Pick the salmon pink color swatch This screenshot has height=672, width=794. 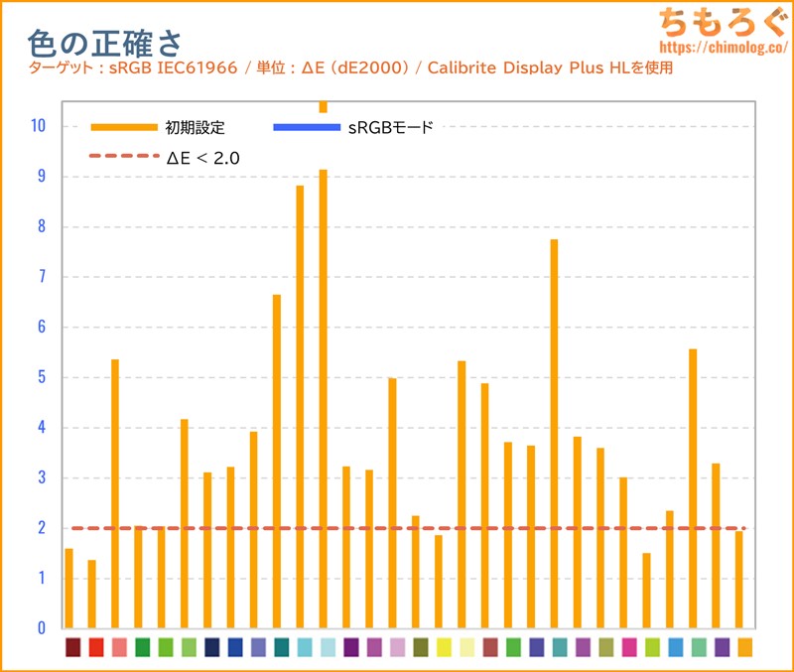119,647
